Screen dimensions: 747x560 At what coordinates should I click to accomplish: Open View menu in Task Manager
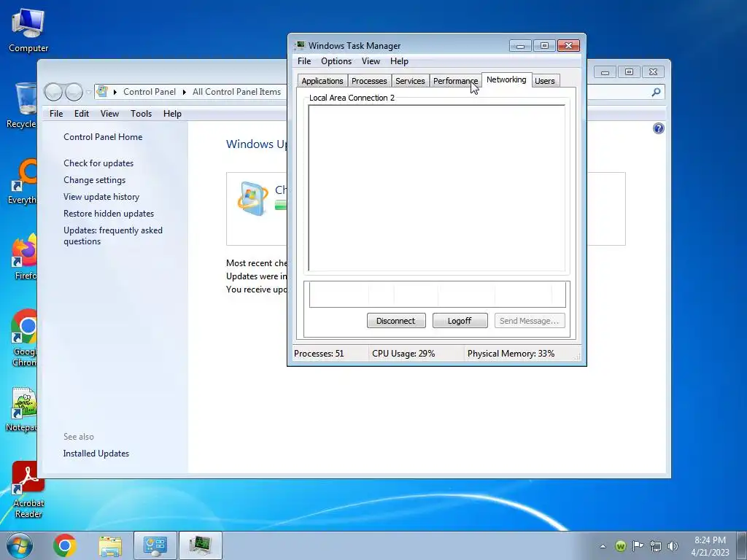click(x=371, y=61)
